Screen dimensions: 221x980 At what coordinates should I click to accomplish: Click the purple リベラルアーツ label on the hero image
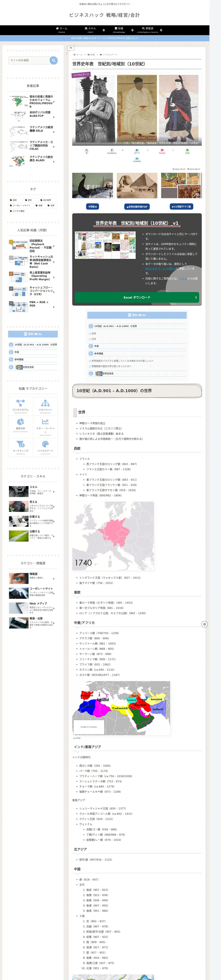tap(81, 75)
